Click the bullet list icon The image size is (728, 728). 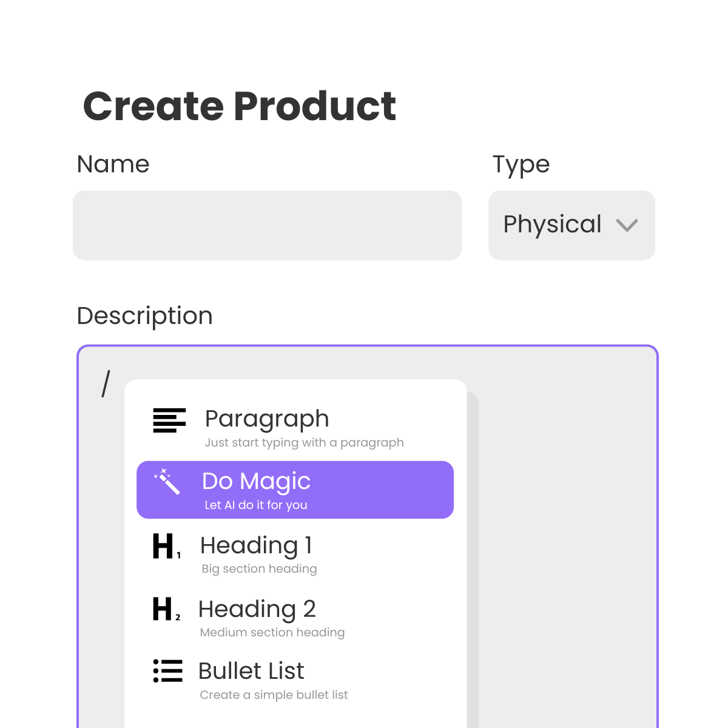click(x=168, y=671)
